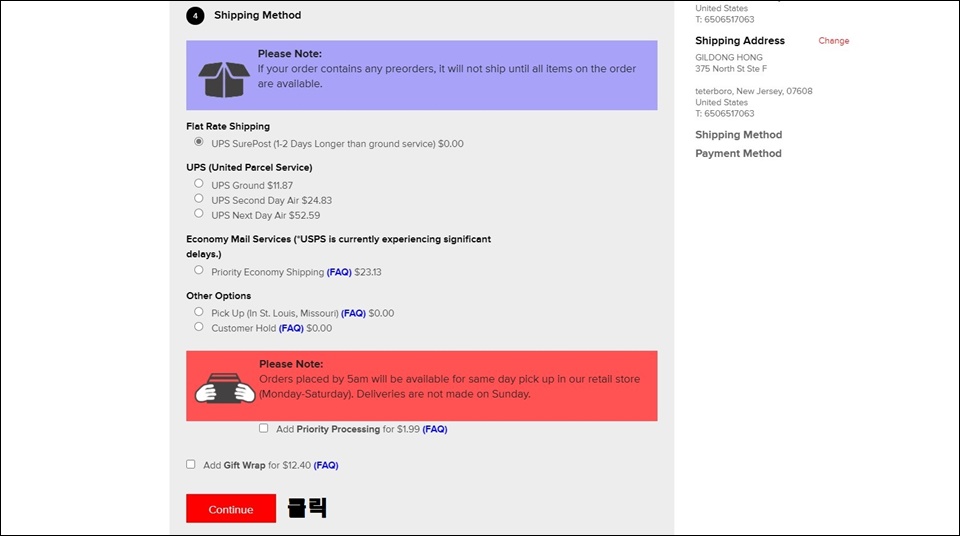
Task: Pick UPS Next Day Air $52.59
Action: click(x=198, y=213)
